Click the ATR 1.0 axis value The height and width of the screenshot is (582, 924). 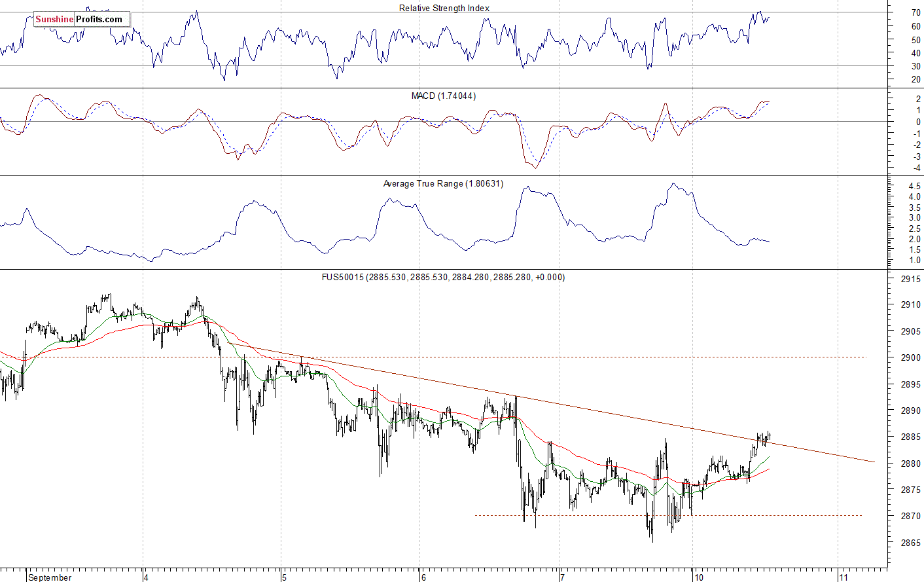coord(915,261)
